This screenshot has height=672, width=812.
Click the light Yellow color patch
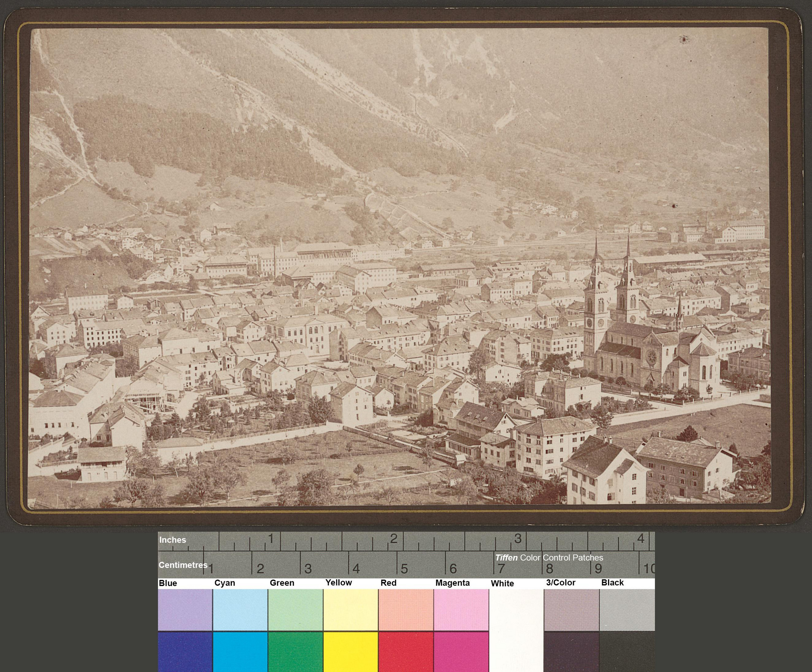[x=351, y=610]
